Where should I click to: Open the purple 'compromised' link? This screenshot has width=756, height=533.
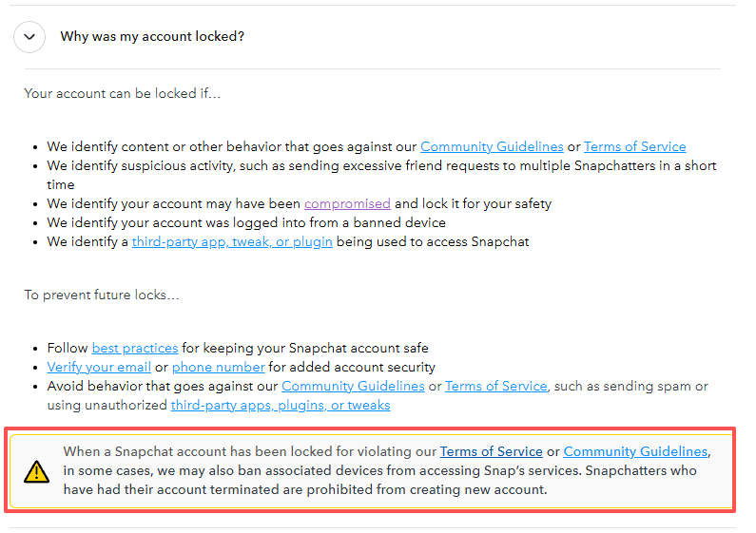[x=347, y=204]
